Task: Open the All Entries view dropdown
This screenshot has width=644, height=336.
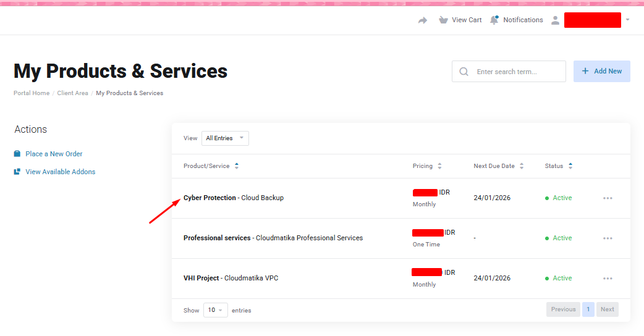Action: [x=225, y=138]
